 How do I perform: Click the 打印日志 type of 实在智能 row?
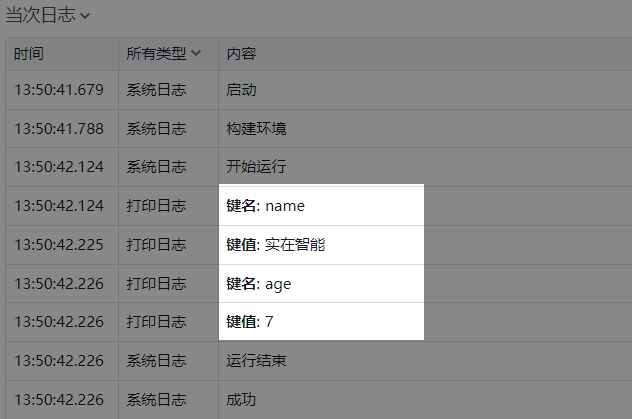(x=156, y=245)
